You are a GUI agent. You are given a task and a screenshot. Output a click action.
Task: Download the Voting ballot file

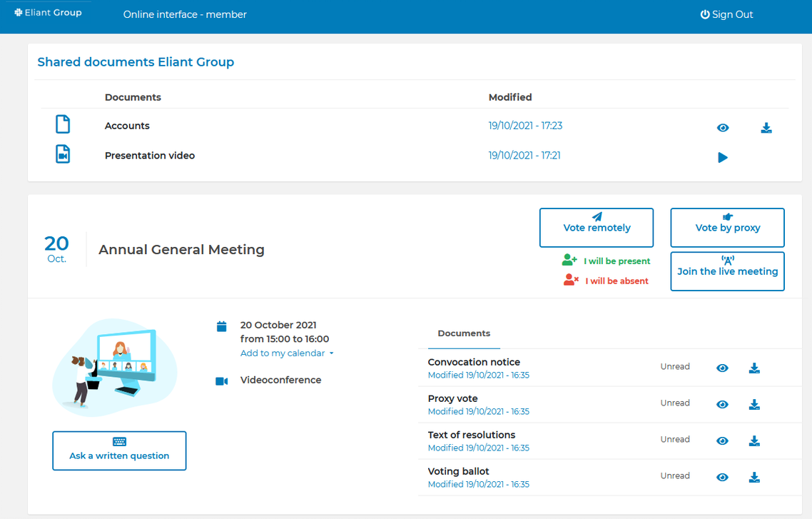pyautogui.click(x=754, y=478)
